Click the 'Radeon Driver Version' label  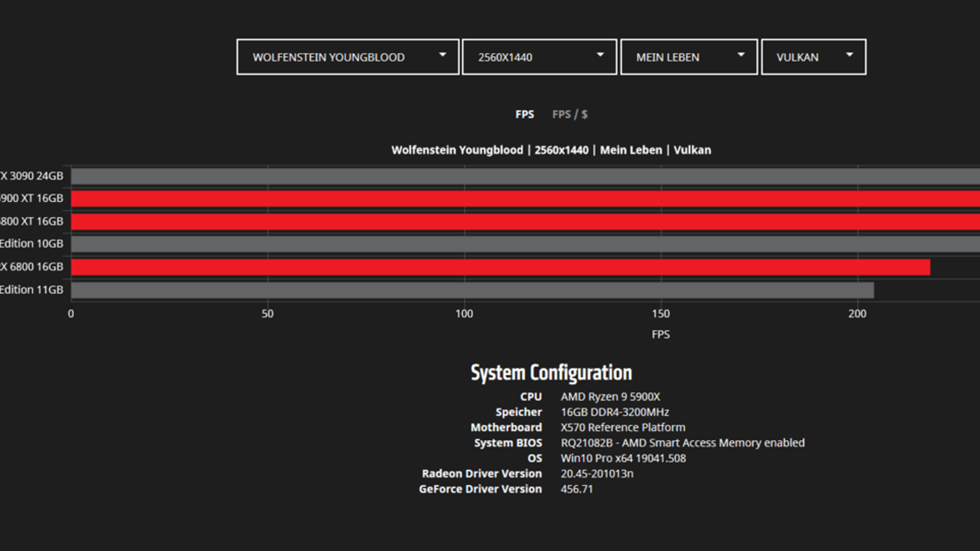pos(482,473)
